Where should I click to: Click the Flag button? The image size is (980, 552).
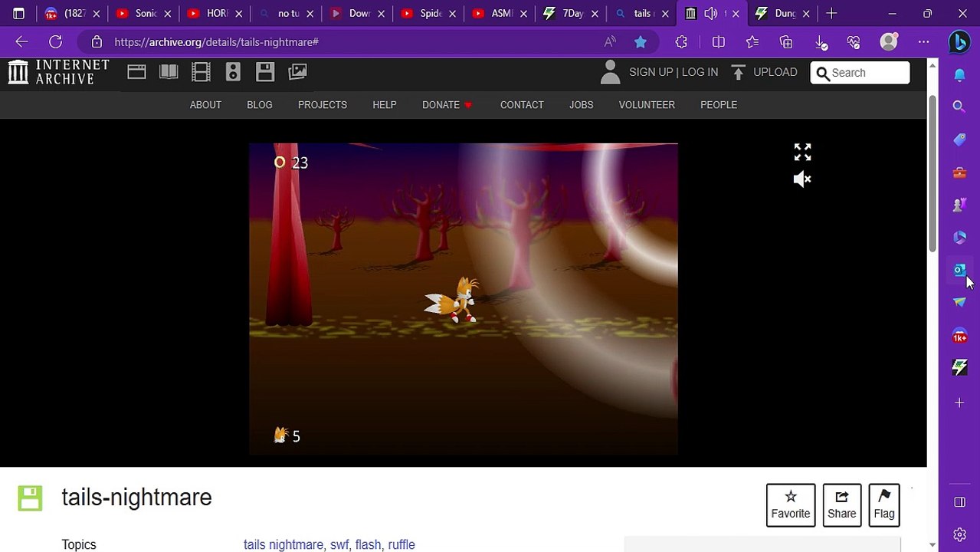[884, 505]
